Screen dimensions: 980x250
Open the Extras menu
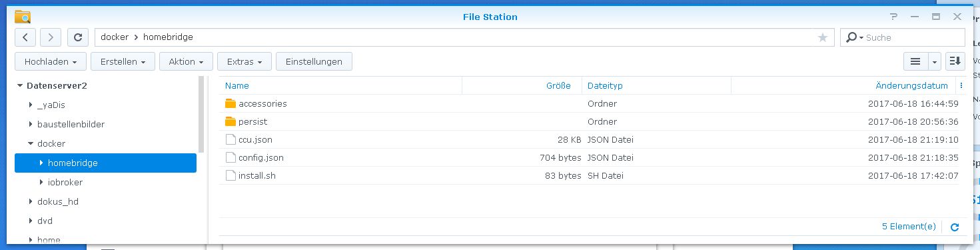click(x=245, y=61)
